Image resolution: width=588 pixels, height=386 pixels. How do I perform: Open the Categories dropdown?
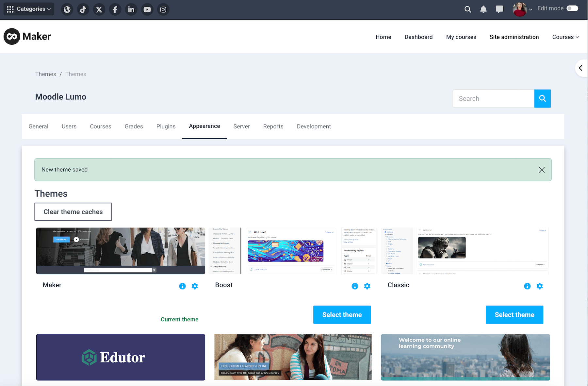tap(28, 9)
